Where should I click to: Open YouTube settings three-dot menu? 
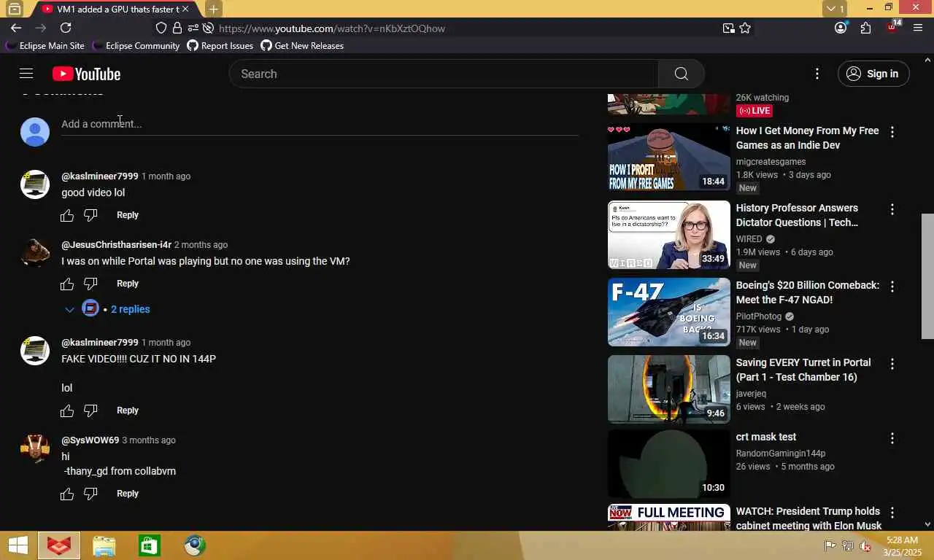click(817, 74)
